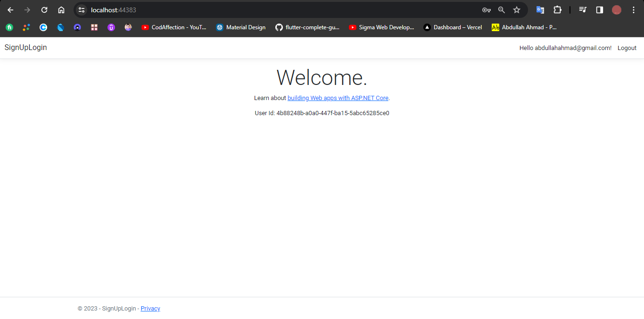This screenshot has height=319, width=644.
Task: Open the Dashboard – Vercel bookmark
Action: [453, 27]
